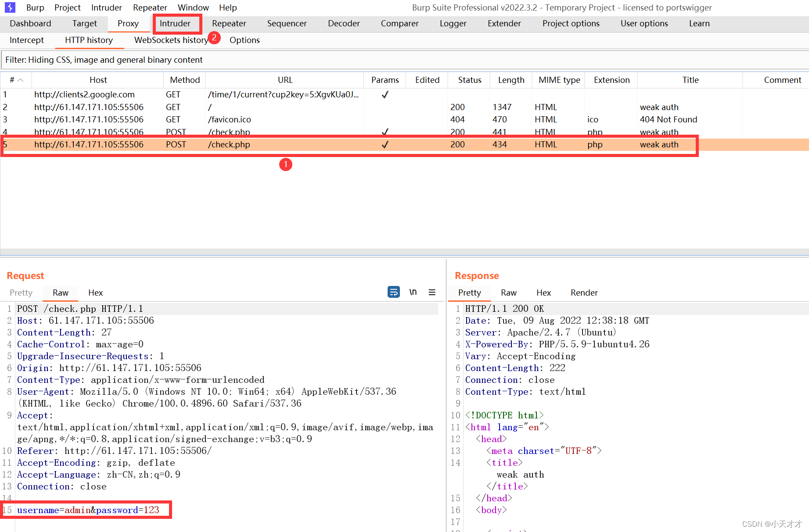Screen dimensions: 809x532
Task: Click the Server: Apache/2.4.7 response header
Action: pos(541,332)
